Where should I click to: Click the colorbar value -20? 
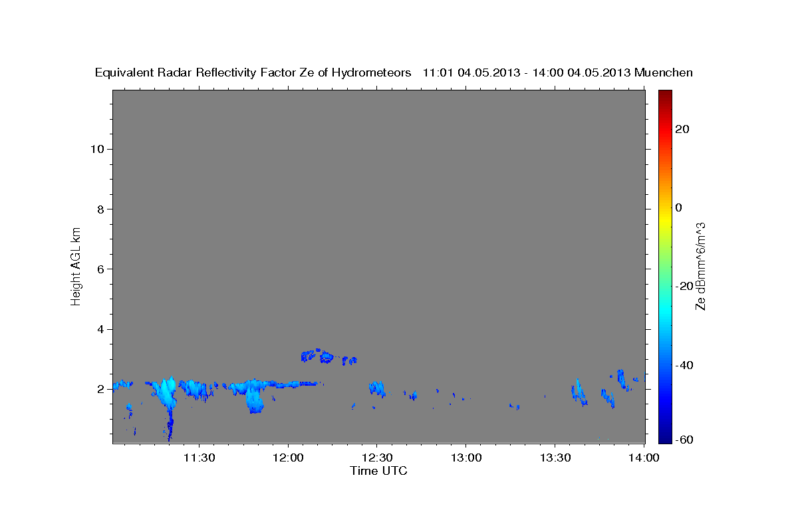(x=684, y=286)
